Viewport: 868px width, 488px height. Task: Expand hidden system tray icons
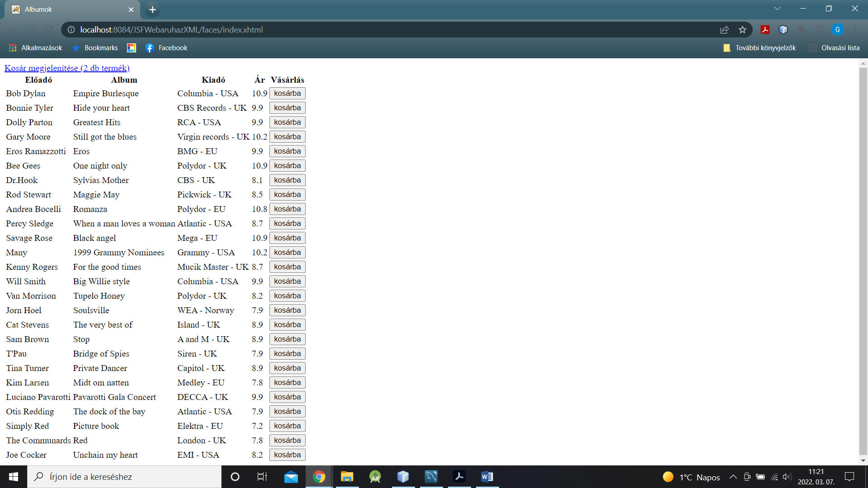[733, 477]
